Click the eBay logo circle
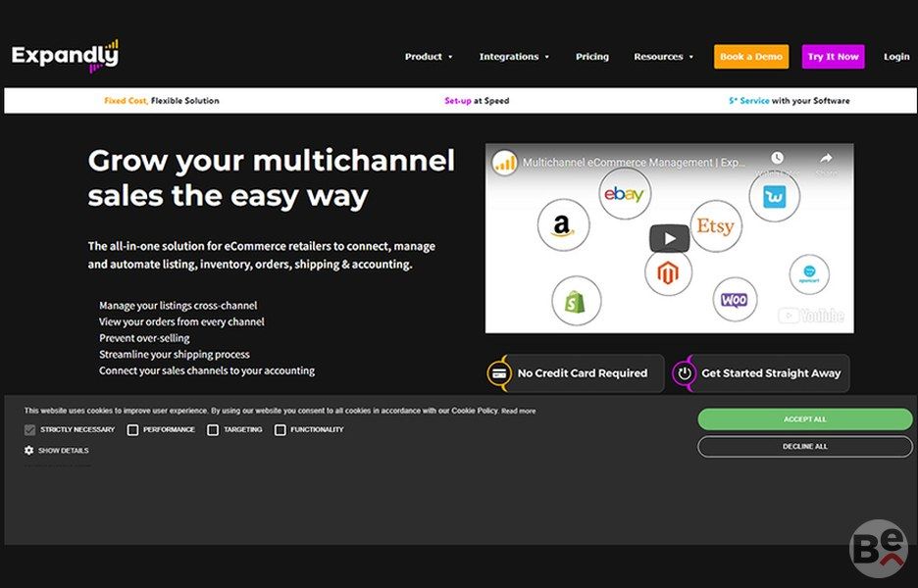 624,194
